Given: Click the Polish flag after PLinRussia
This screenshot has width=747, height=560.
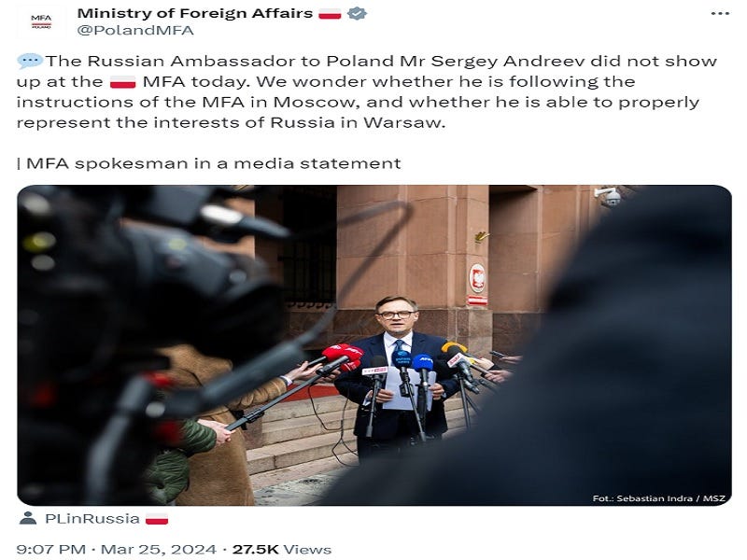Looking at the screenshot, I should (x=157, y=519).
